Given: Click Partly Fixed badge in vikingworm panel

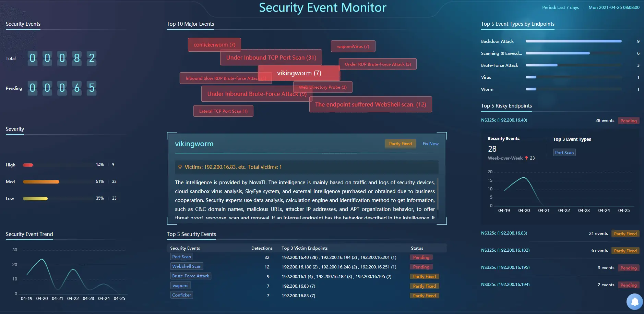Looking at the screenshot, I should click(400, 144).
